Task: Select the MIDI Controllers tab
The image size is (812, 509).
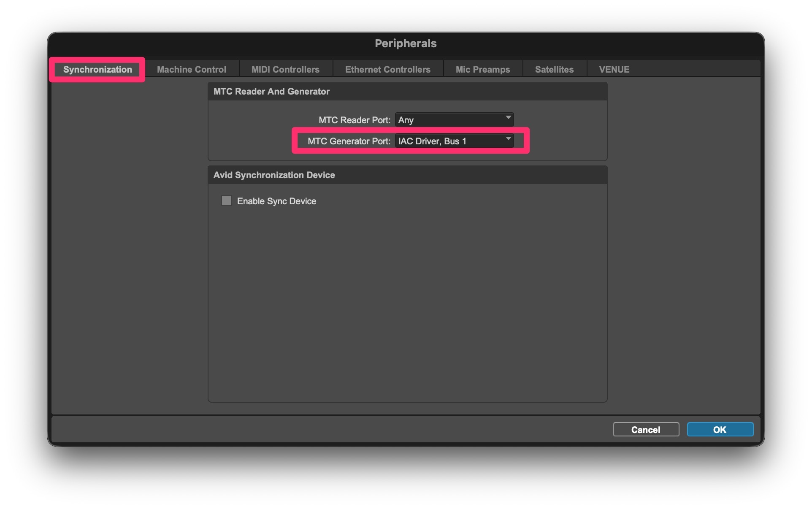Action: 285,70
